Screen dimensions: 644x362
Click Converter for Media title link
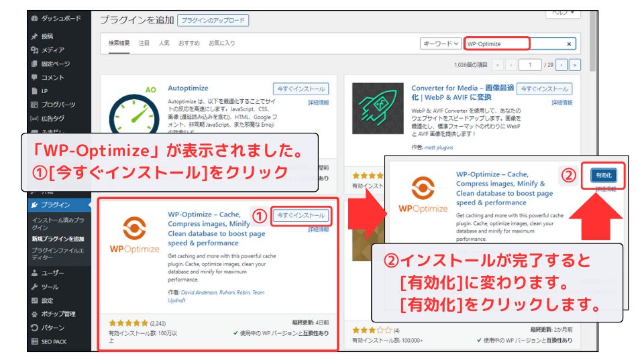[x=462, y=93]
